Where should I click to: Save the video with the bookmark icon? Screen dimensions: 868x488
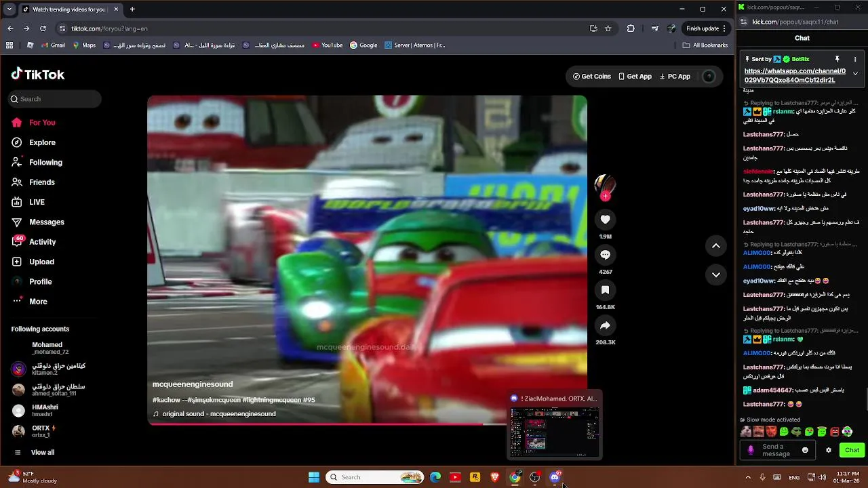click(605, 290)
